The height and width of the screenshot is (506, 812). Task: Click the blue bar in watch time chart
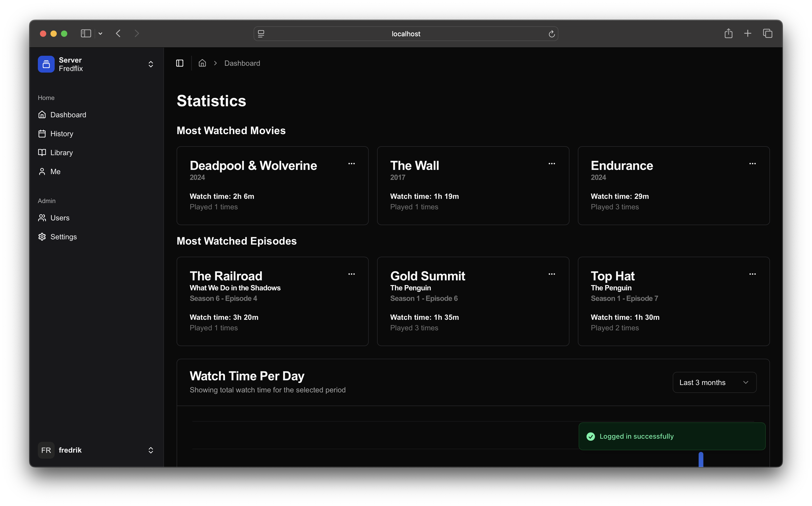click(x=701, y=459)
